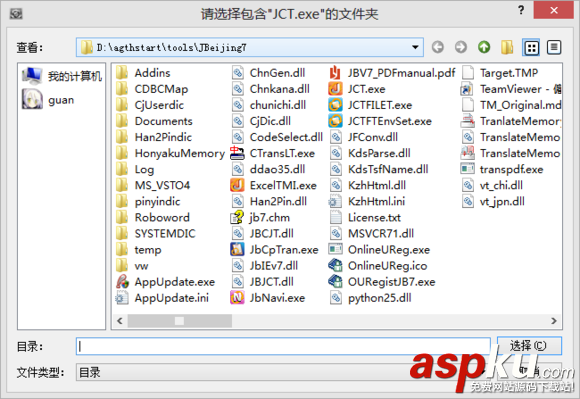Select the JbNavi.exe icon
580x399 pixels.
237,298
